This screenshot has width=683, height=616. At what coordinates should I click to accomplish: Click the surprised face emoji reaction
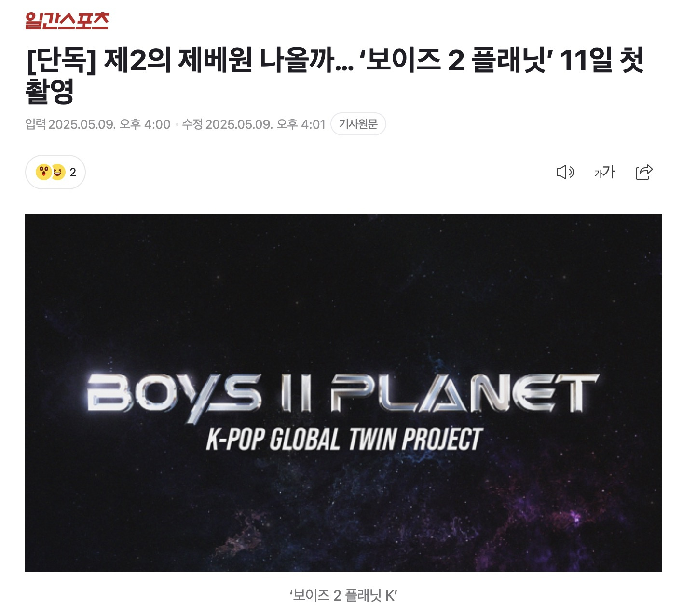[43, 172]
